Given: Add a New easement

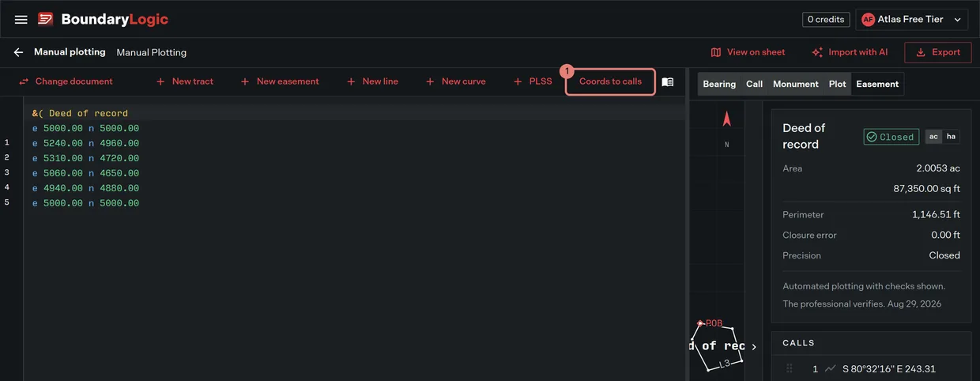Looking at the screenshot, I should 279,81.
